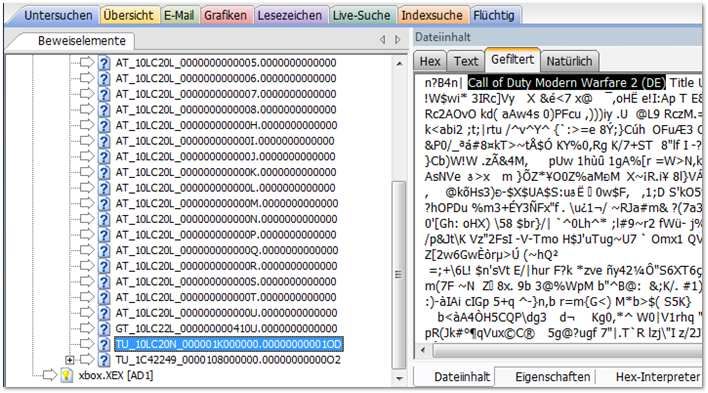Click the question mark icon of TU_1C42249
Screen dimensions: 708x393
point(104,360)
